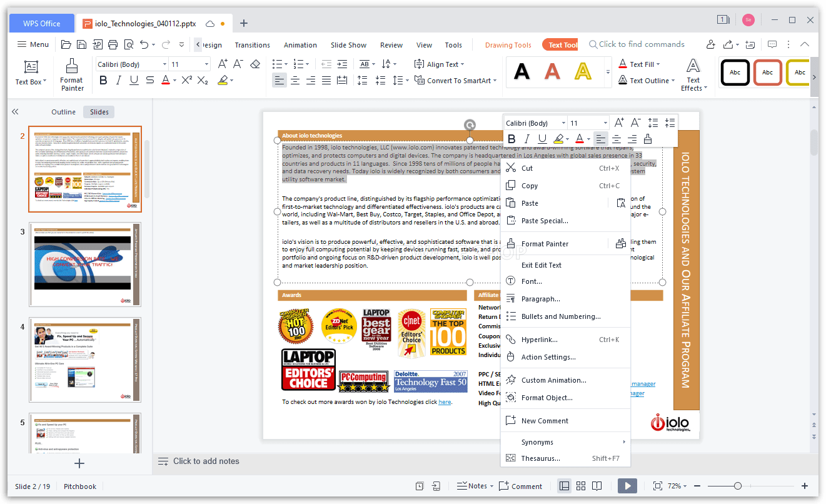The image size is (826, 504).
Task: Open Thesaurus from the context menu
Action: point(565,458)
